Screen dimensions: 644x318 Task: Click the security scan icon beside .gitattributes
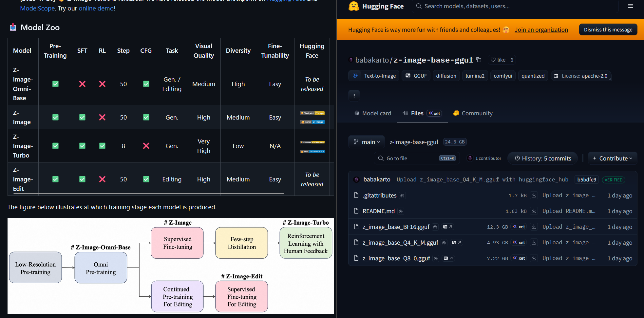coord(402,196)
